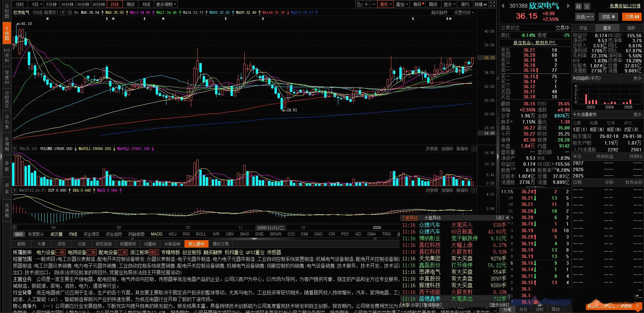
Task: Switch to 周线 weekly chart
Action: click(x=131, y=4)
